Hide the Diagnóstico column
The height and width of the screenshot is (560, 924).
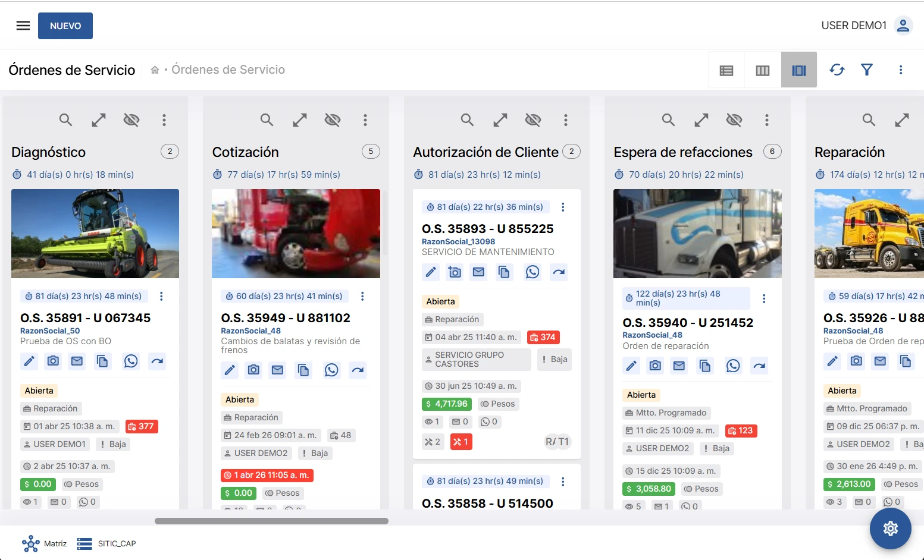click(x=131, y=120)
